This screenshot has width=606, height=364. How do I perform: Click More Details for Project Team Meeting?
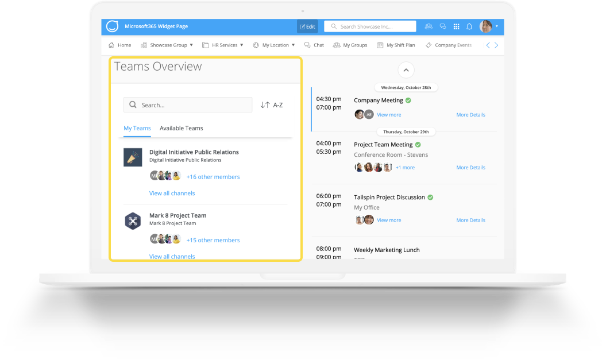(x=470, y=167)
